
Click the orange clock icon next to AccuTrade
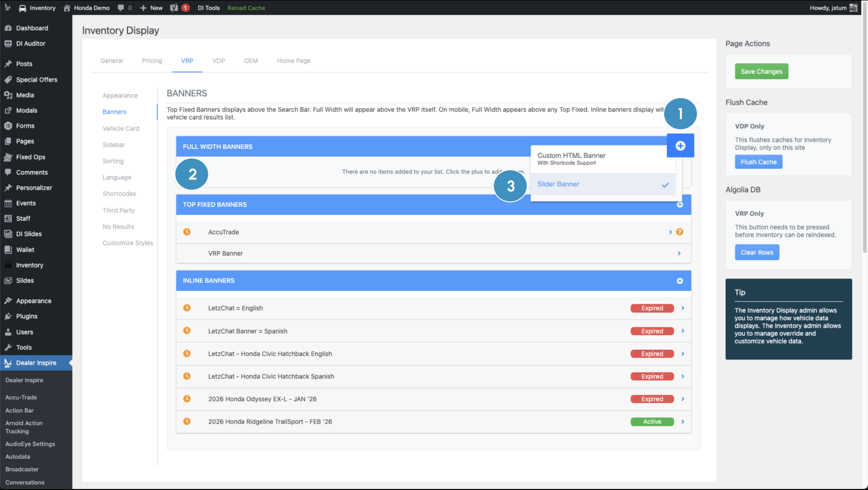click(187, 232)
